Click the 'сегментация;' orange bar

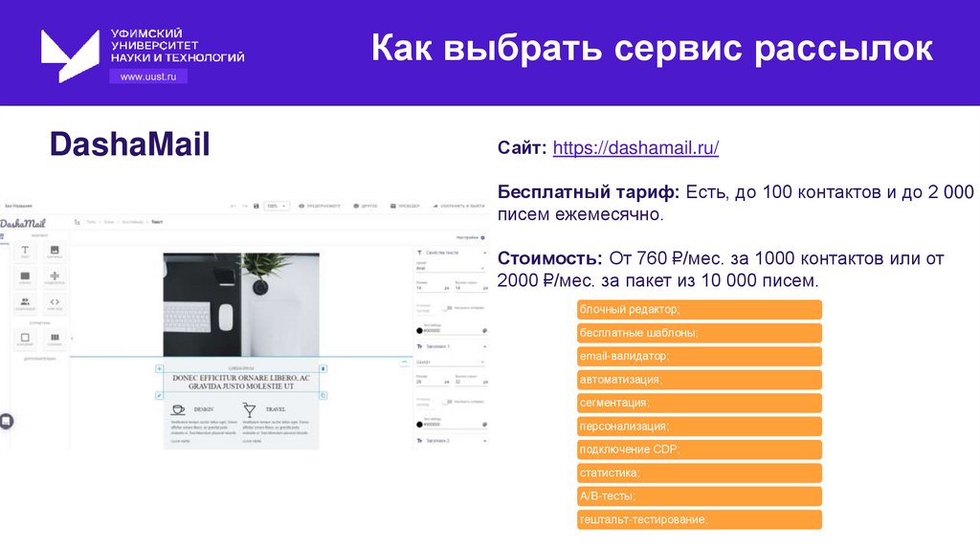click(x=700, y=403)
